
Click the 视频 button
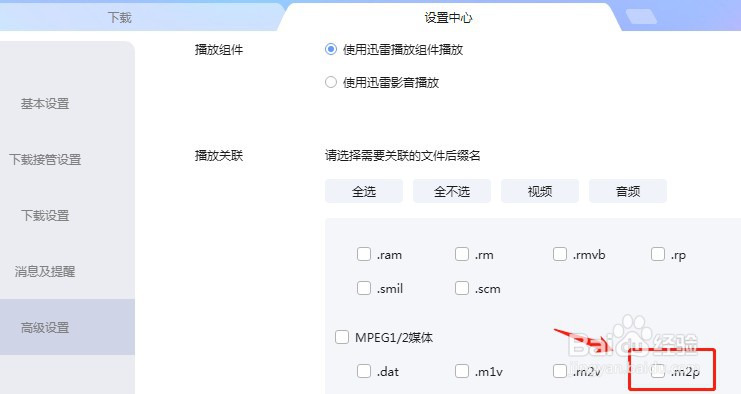pos(540,191)
